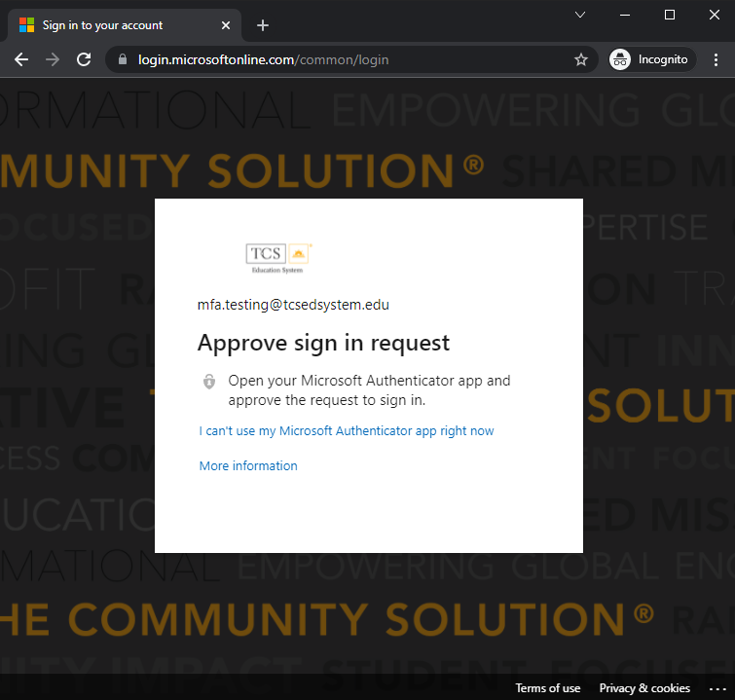Maximize the browser window
The image size is (735, 700).
click(x=670, y=15)
